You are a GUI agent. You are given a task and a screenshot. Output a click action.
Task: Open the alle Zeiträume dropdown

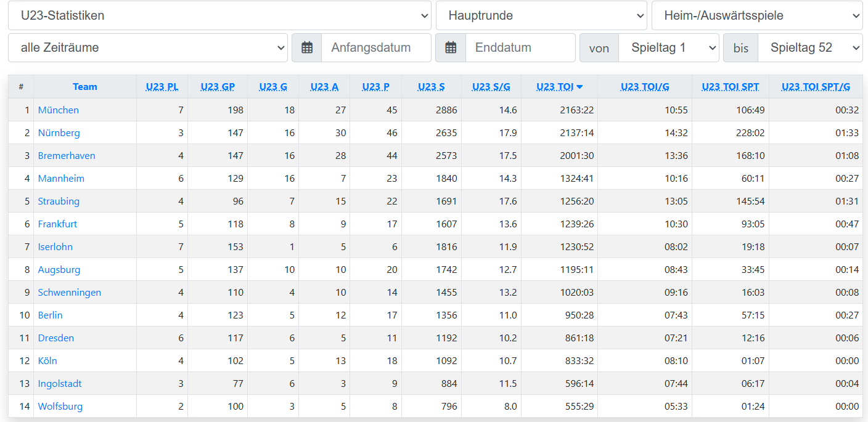pyautogui.click(x=148, y=48)
